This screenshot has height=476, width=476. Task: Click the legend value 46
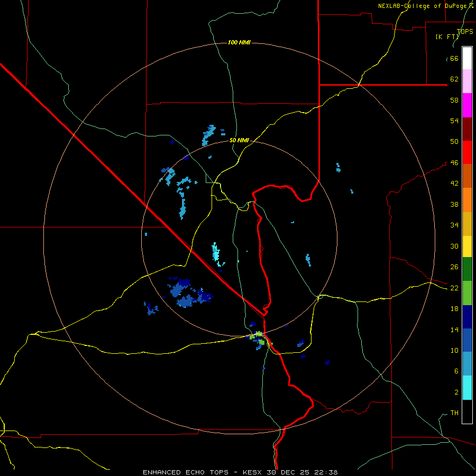point(454,163)
